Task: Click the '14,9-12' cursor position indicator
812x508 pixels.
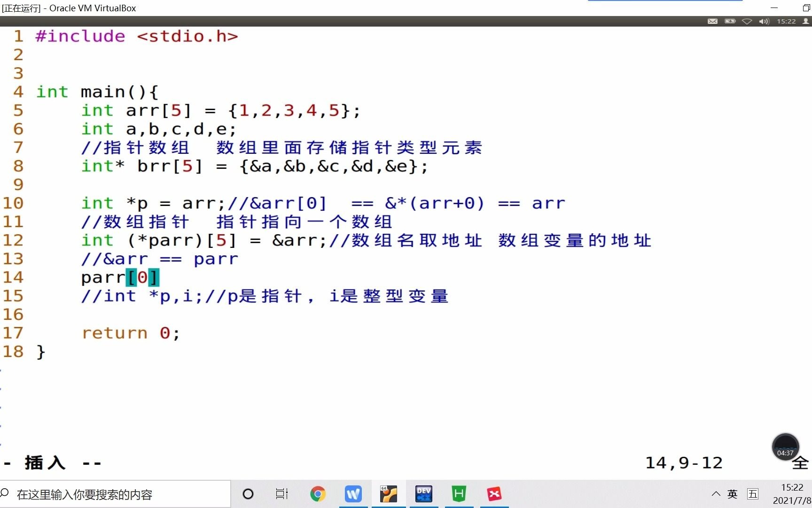Action: (x=684, y=463)
